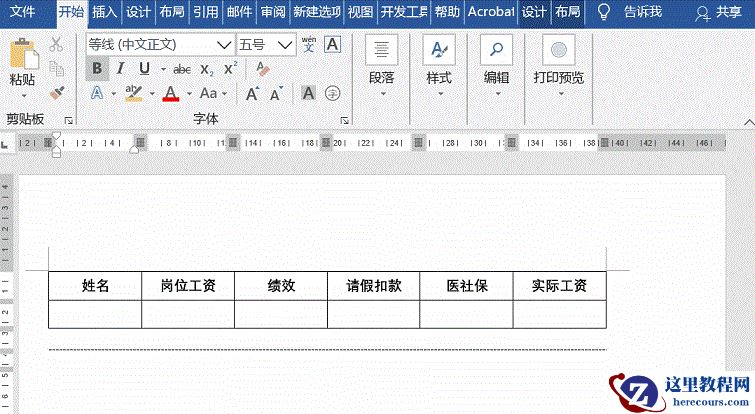This screenshot has width=755, height=414.
Task: Switch to the Insert (插入) tab
Action: pos(105,12)
